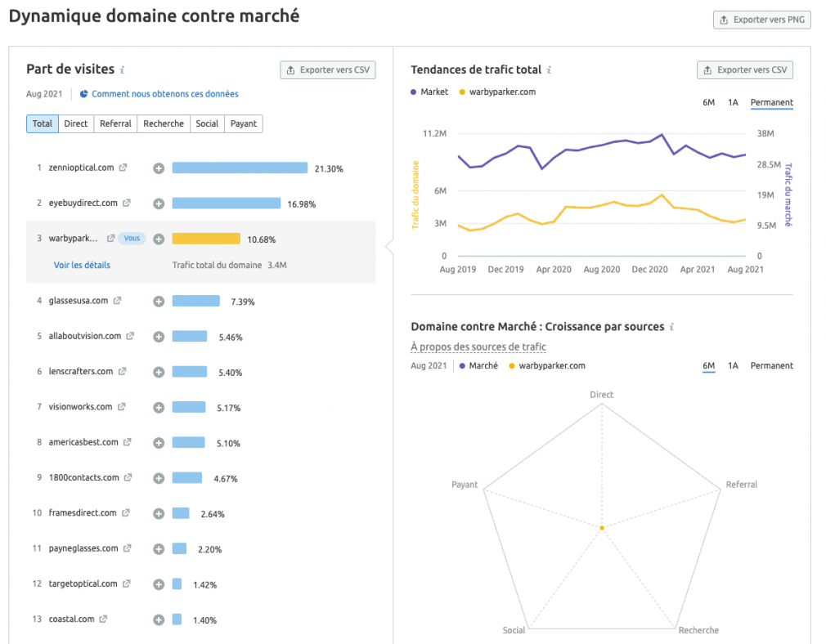Switch to the Referral traffic tab
The image size is (826, 644).
[115, 123]
